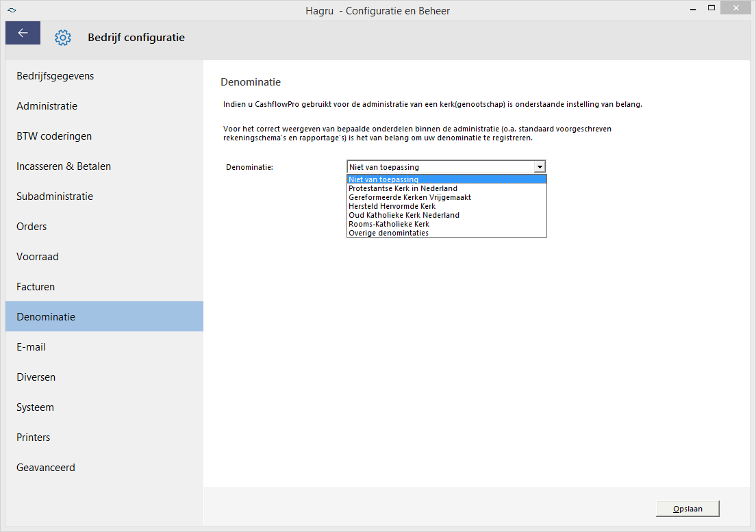
Task: Go to the Diversen section
Action: click(104, 377)
